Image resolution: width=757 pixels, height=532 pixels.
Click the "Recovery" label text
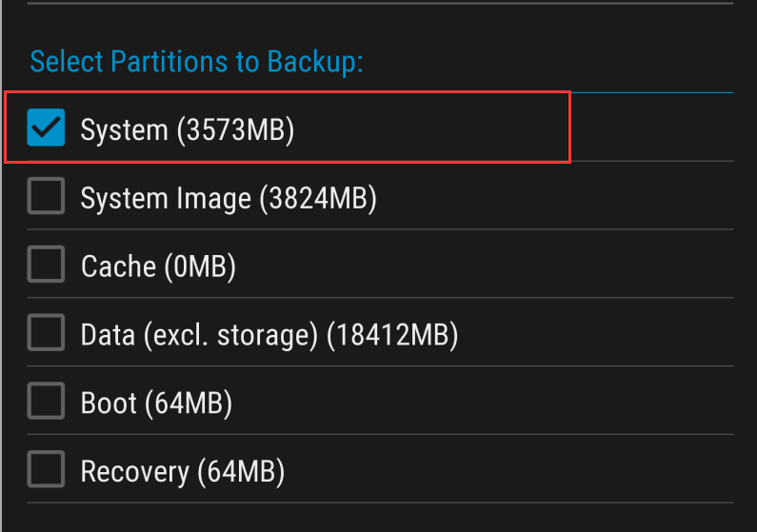pos(134,472)
